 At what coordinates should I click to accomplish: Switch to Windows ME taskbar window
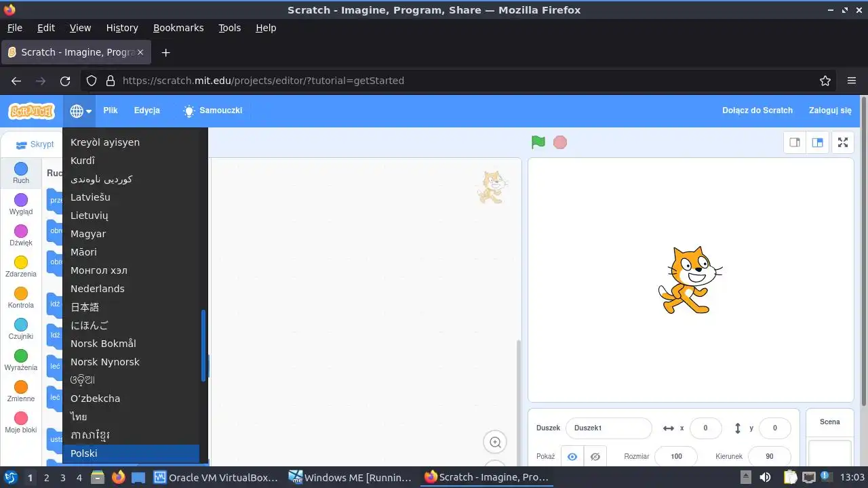[x=350, y=477]
